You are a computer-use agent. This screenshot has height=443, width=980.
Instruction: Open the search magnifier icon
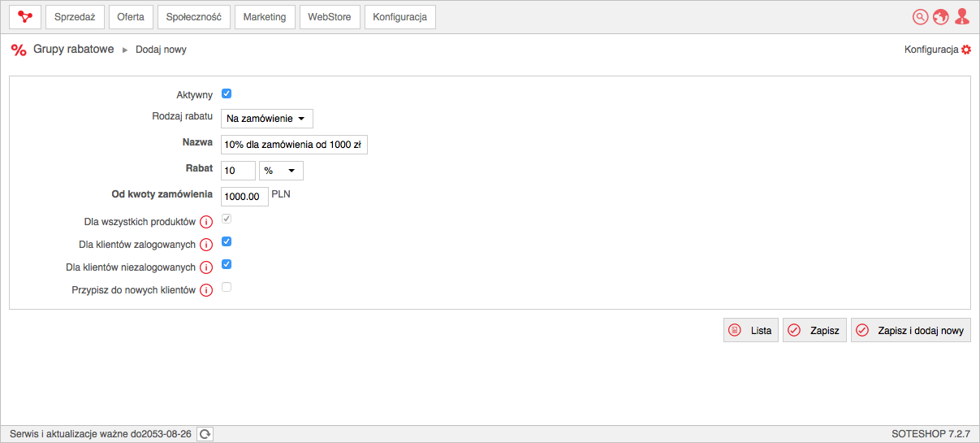pyautogui.click(x=920, y=16)
